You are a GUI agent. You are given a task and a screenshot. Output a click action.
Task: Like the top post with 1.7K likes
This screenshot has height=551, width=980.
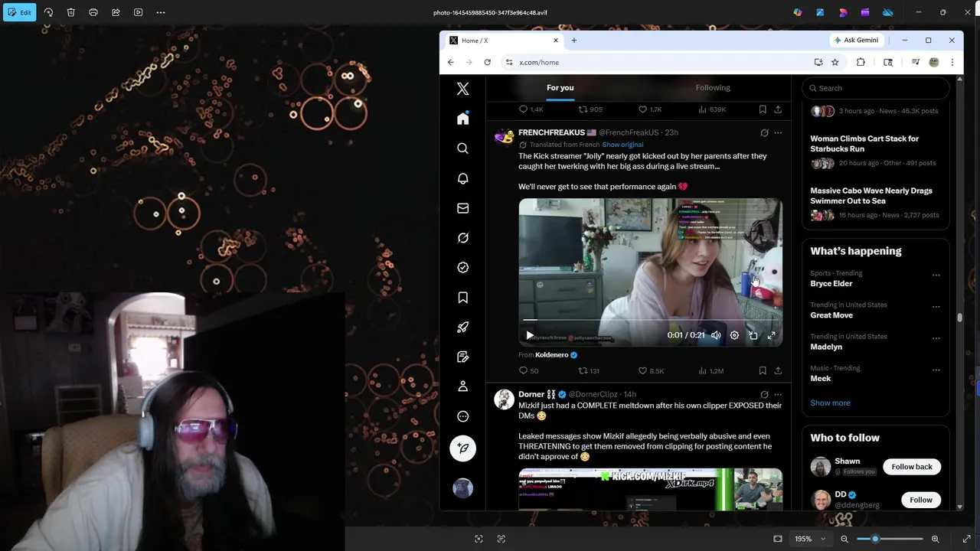click(650, 109)
